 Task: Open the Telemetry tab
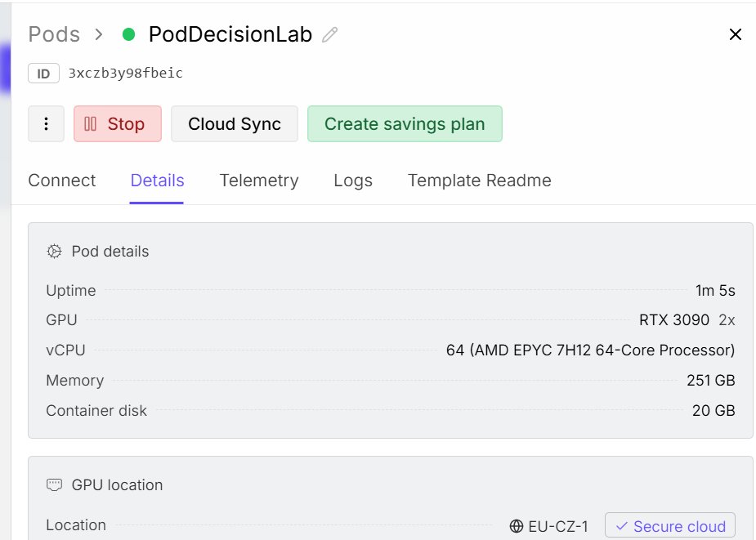259,181
